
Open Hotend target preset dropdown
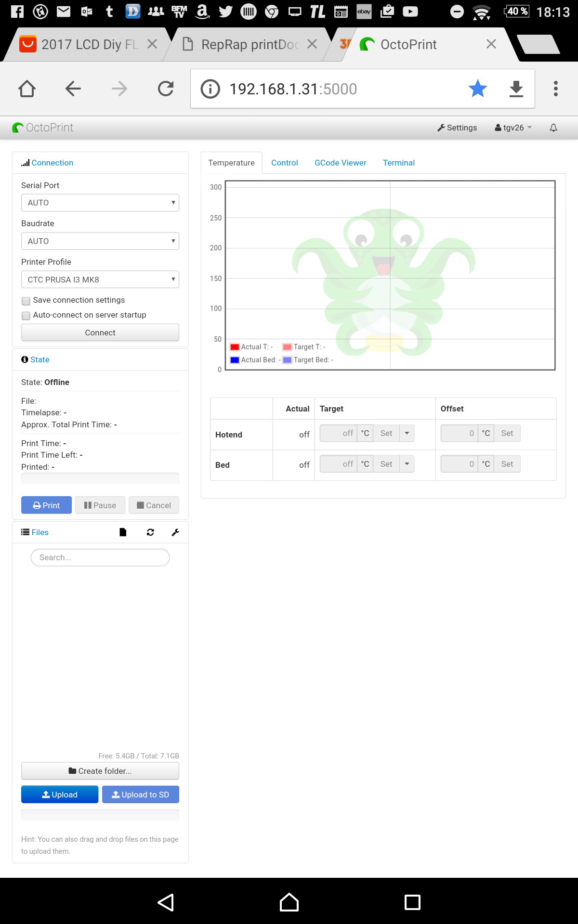[x=407, y=433]
